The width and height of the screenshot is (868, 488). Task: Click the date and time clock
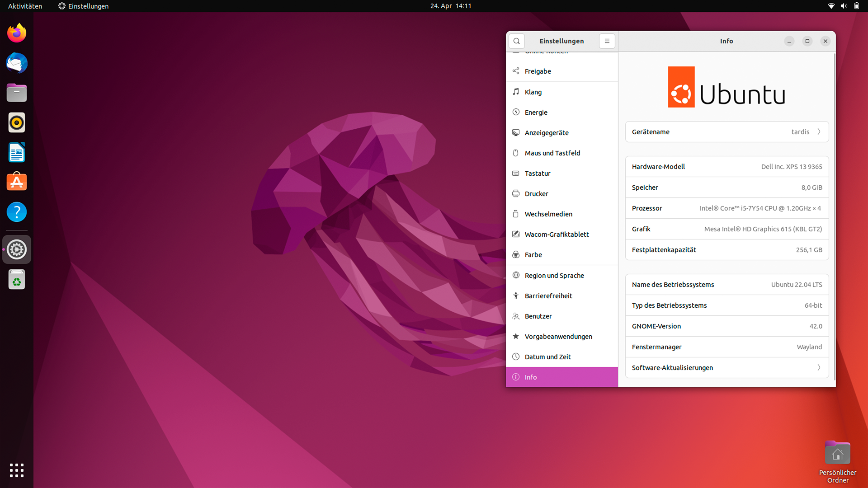450,6
